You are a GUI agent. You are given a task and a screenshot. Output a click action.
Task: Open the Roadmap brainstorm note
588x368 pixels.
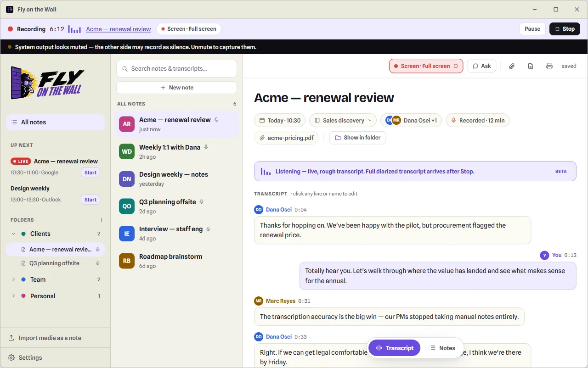pyautogui.click(x=176, y=261)
